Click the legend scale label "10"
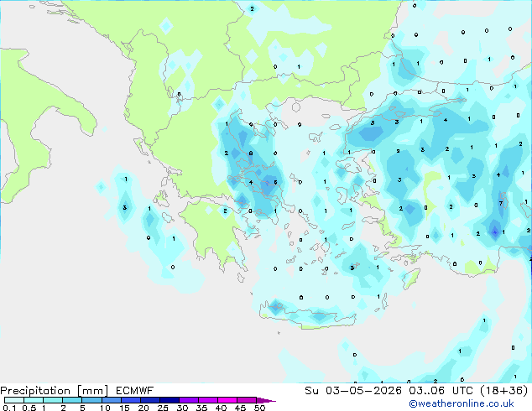 (x=105, y=408)
